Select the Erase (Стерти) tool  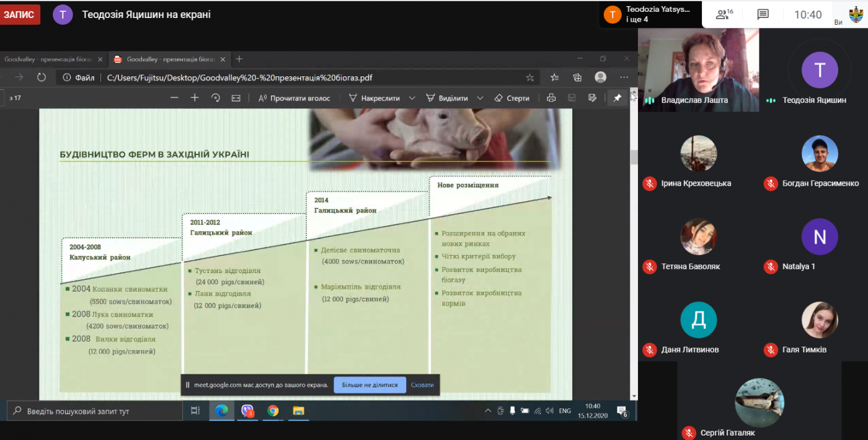[x=512, y=98]
